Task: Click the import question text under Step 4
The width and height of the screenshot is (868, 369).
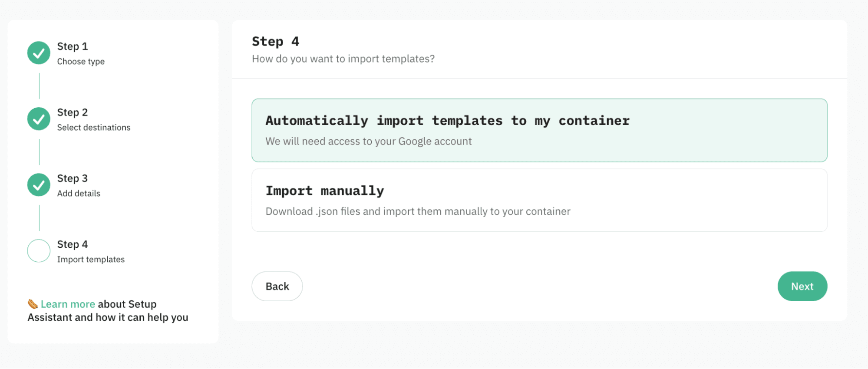Action: tap(343, 59)
